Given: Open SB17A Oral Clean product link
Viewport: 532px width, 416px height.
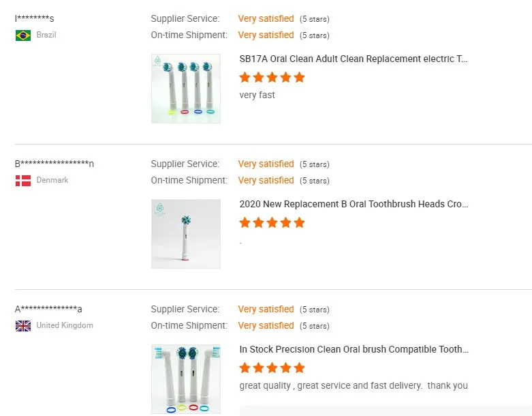Looking at the screenshot, I should coord(354,59).
